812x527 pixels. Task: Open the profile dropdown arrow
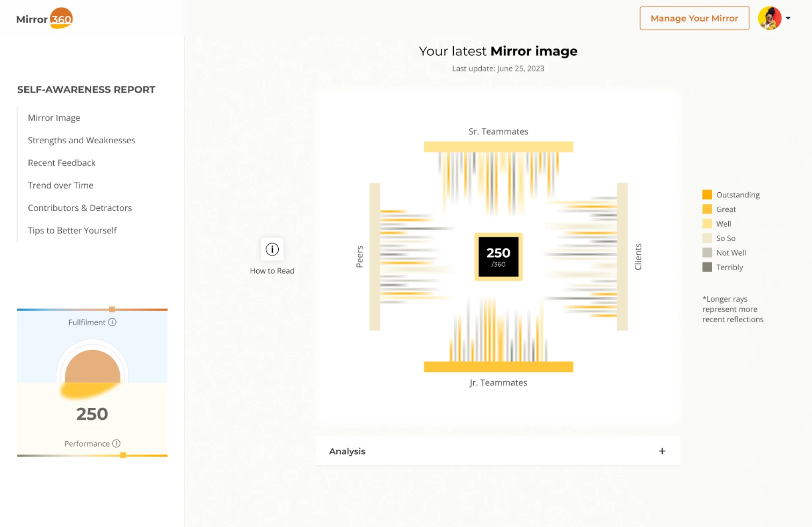click(788, 18)
